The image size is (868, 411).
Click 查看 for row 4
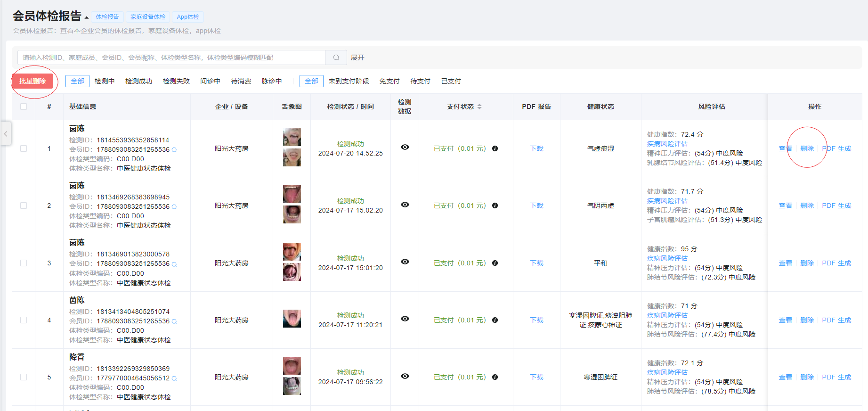[x=785, y=320]
